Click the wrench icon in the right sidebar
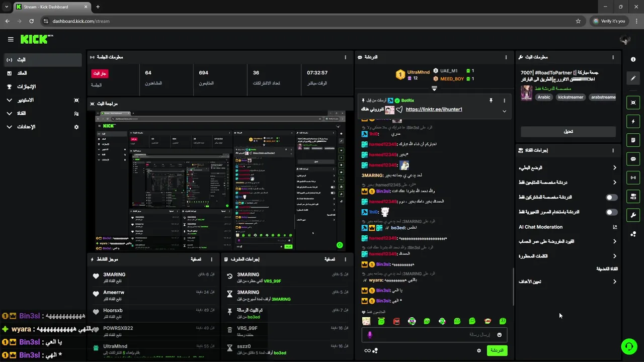 [633, 215]
